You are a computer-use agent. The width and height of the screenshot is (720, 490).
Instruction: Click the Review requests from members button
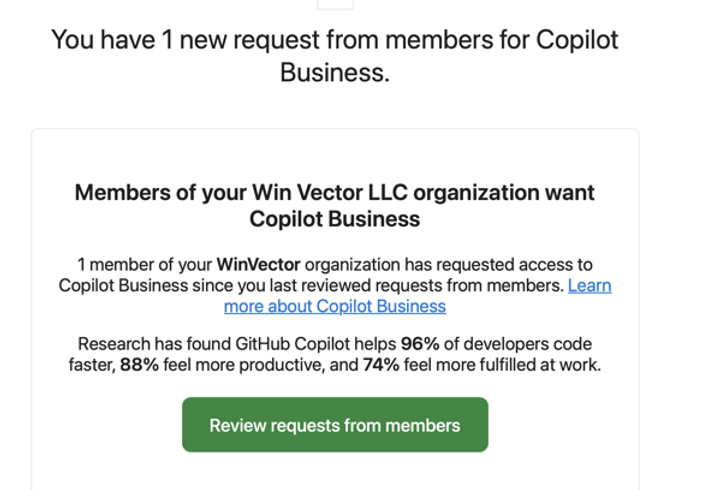335,425
